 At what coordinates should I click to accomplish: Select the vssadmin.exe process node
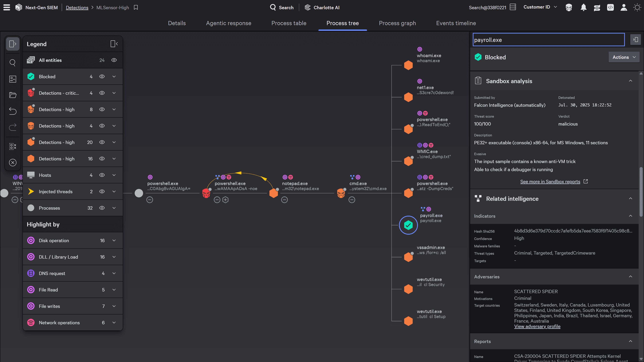(x=408, y=257)
